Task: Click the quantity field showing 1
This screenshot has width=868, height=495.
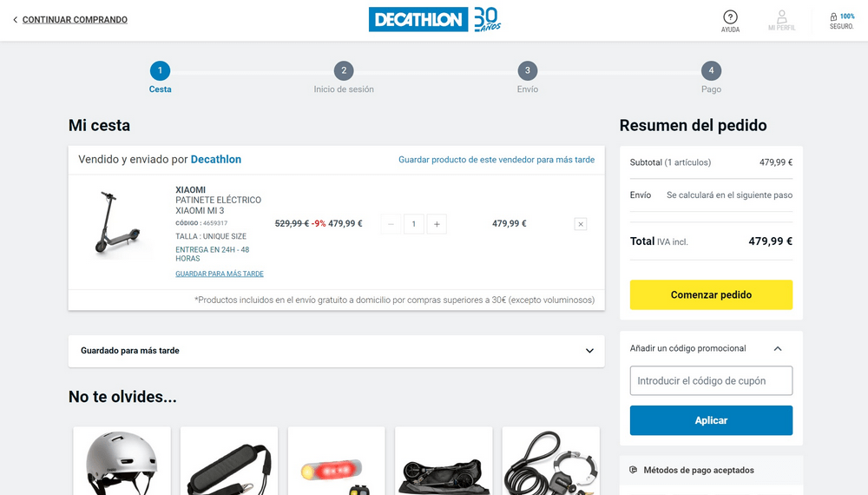Action: pyautogui.click(x=413, y=224)
